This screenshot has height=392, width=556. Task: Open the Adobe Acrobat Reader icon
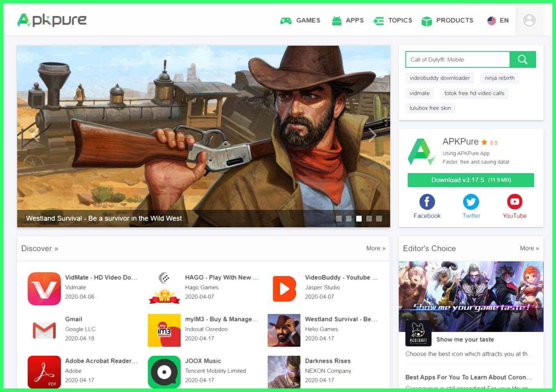click(x=44, y=372)
